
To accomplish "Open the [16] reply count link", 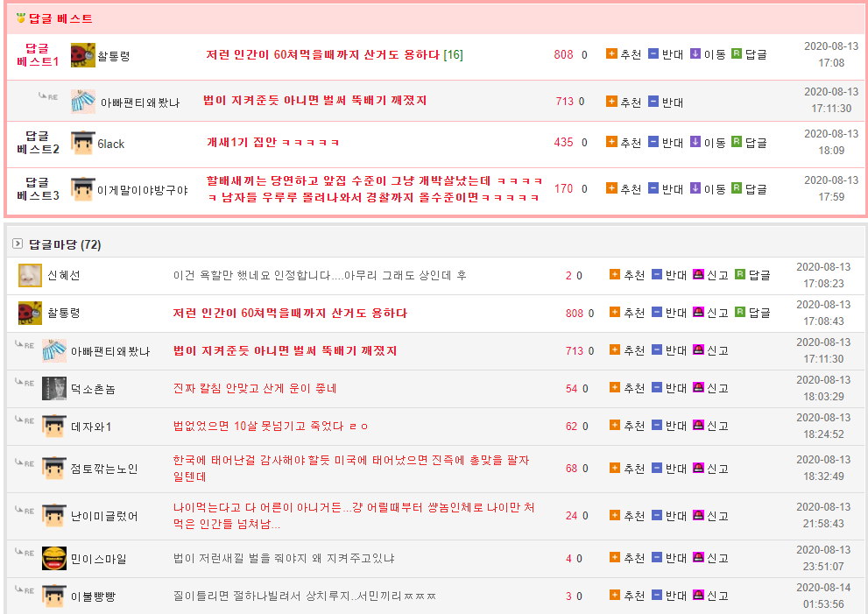I will coord(453,54).
